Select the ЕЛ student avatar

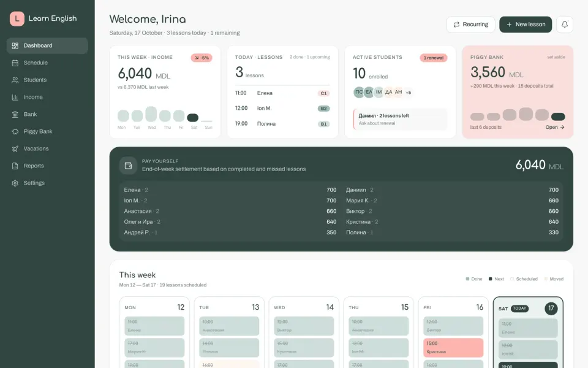pyautogui.click(x=369, y=92)
